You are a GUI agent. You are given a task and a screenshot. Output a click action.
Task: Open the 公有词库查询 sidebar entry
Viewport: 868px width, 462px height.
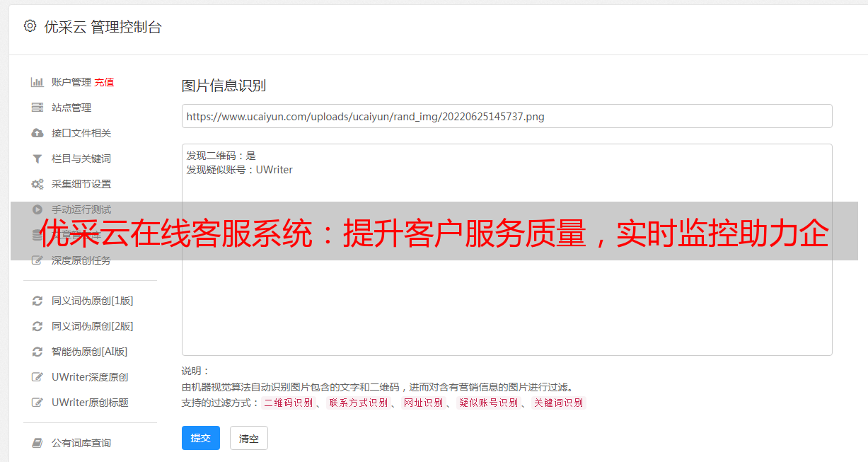click(x=81, y=443)
